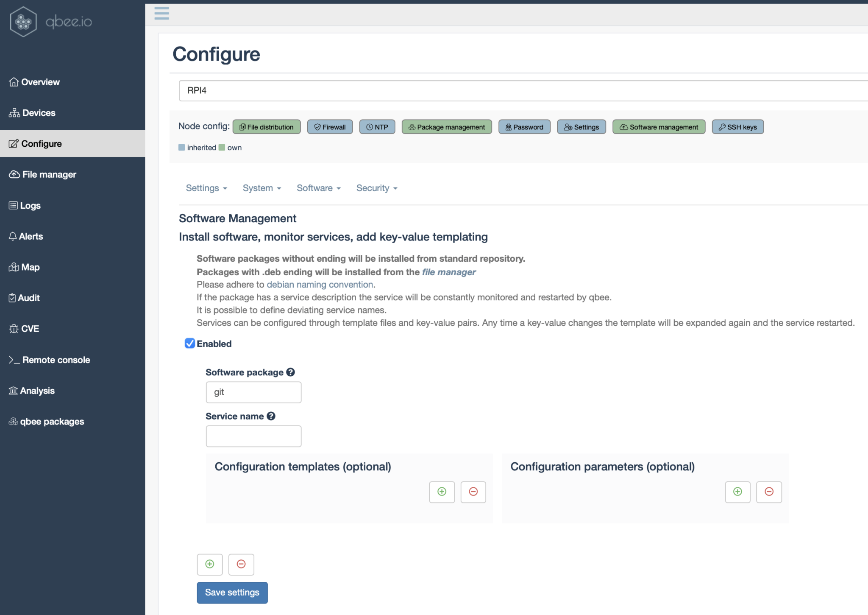This screenshot has width=868, height=615.
Task: Remove configuration template with minus icon
Action: [473, 492]
